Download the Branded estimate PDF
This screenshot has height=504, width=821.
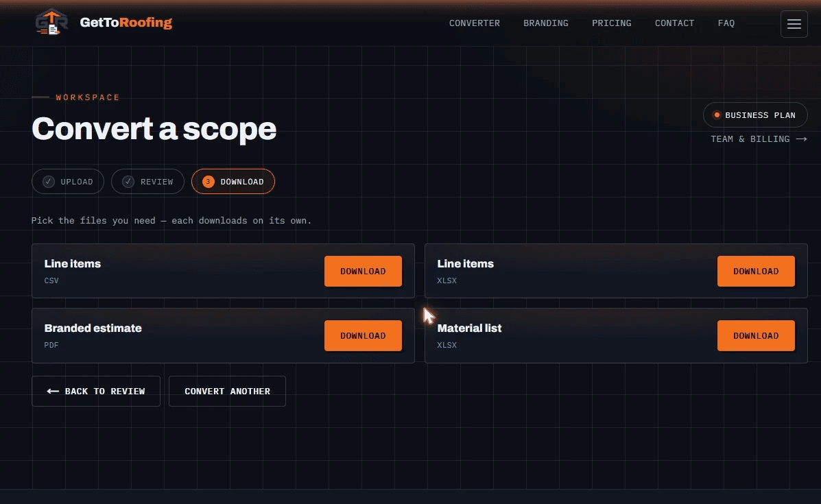coord(363,335)
